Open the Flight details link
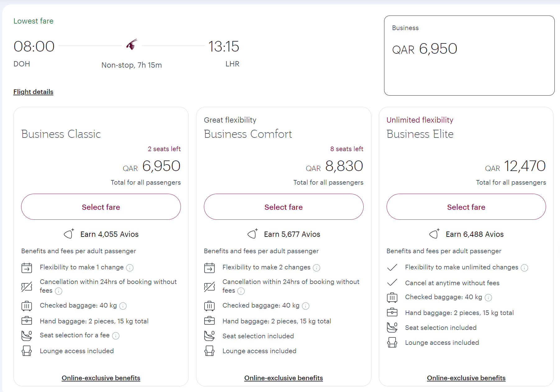Screen dimensions: 560x392 click(x=33, y=92)
